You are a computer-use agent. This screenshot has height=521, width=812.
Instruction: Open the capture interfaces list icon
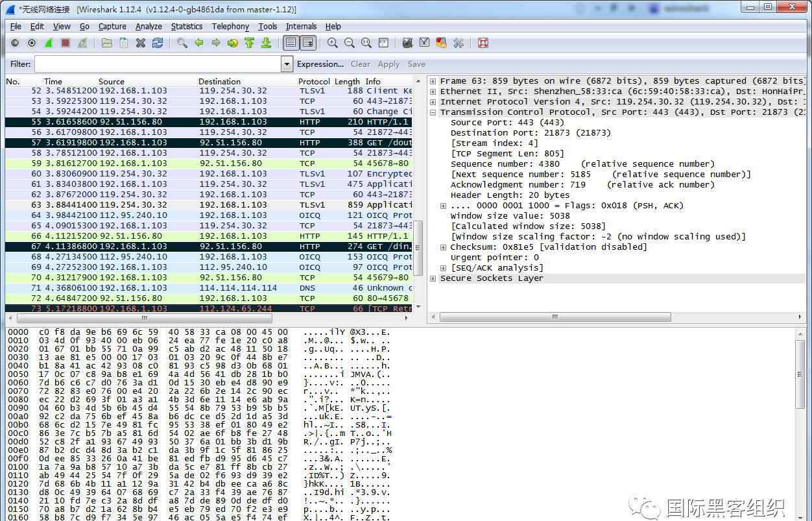coord(15,43)
